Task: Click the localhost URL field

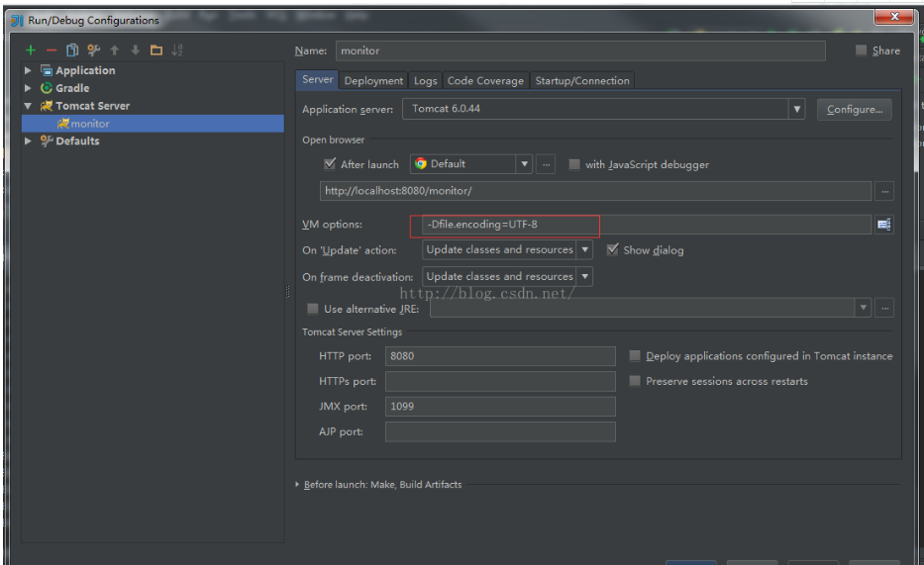Action: coord(596,191)
